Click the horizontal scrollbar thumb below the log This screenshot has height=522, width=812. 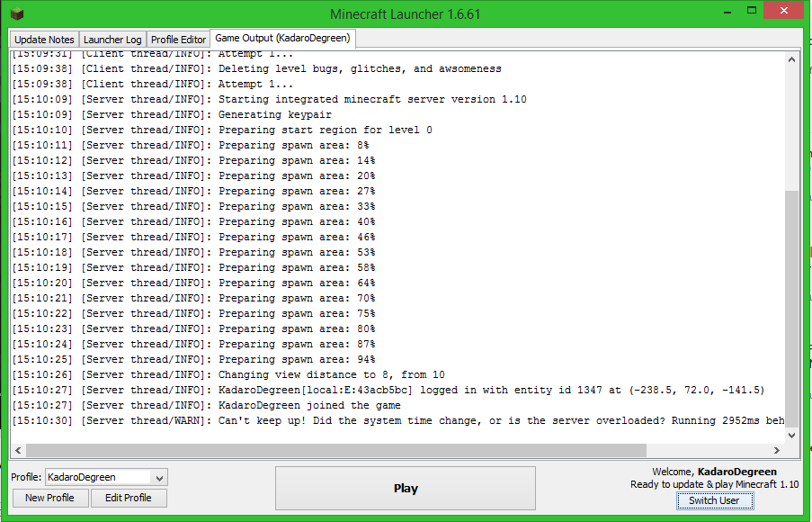click(336, 450)
